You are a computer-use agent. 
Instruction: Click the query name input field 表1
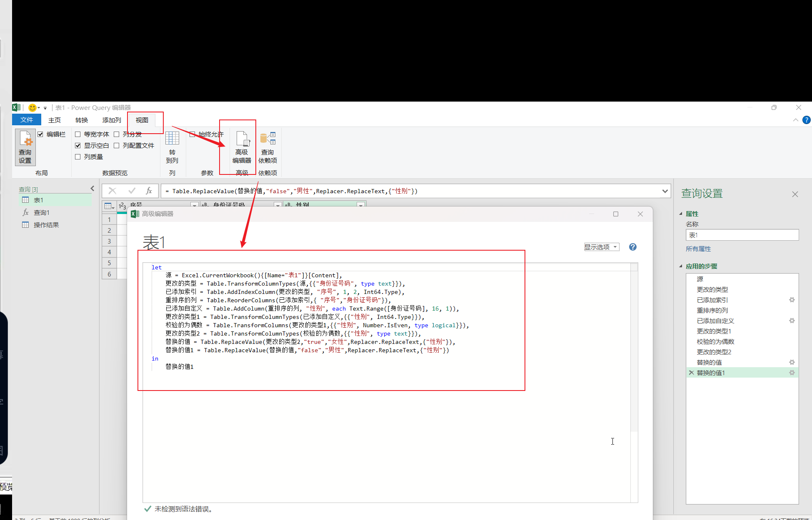point(742,235)
